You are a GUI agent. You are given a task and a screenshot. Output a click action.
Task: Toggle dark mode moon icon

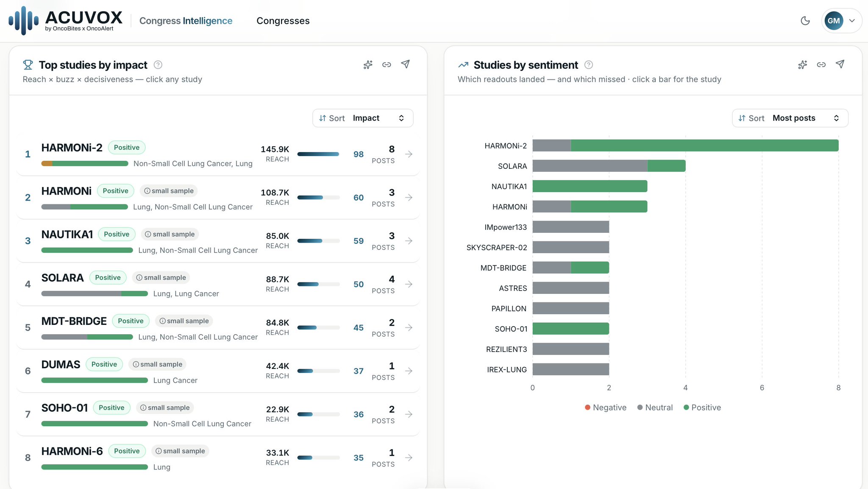(805, 21)
